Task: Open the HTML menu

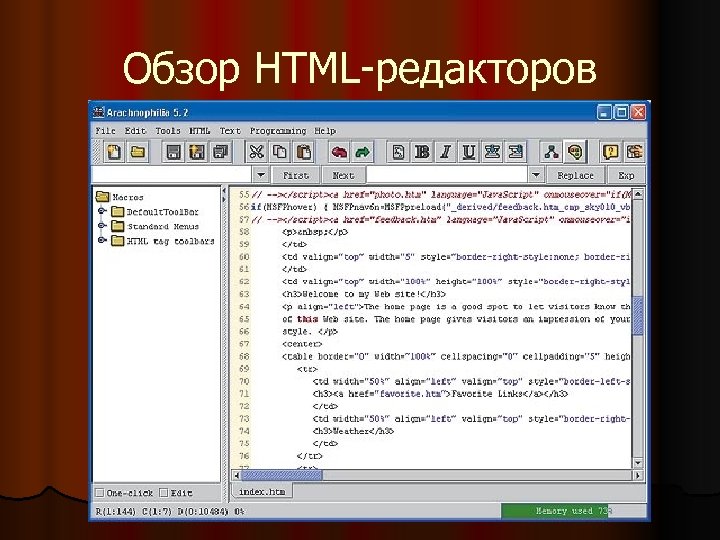Action: 200,131
